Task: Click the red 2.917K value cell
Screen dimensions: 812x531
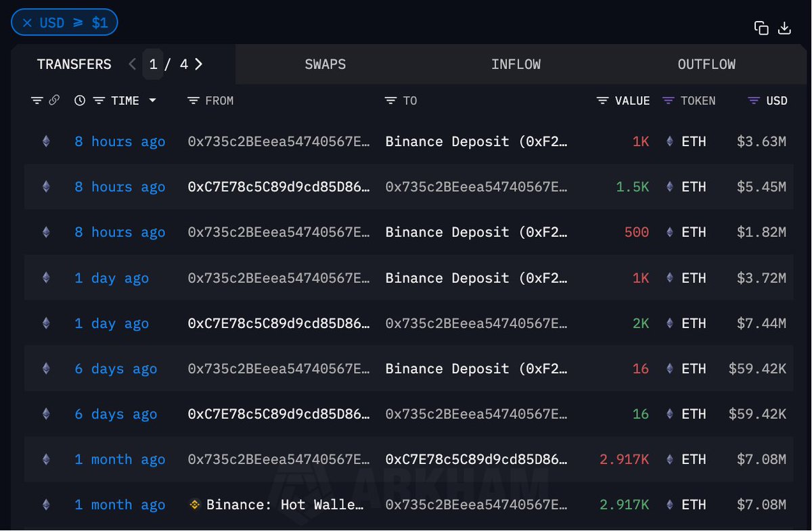Action: (x=624, y=459)
